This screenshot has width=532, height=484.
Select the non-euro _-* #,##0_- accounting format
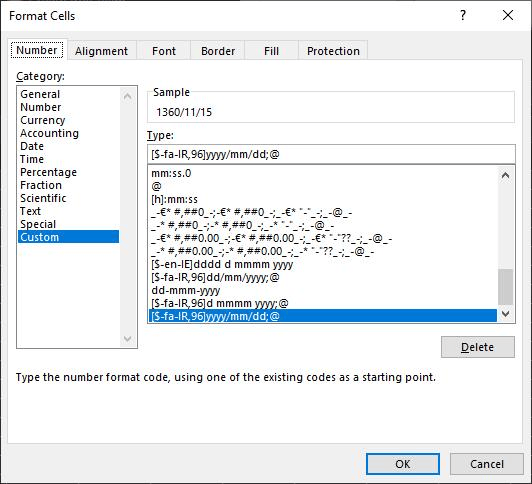pos(323,225)
